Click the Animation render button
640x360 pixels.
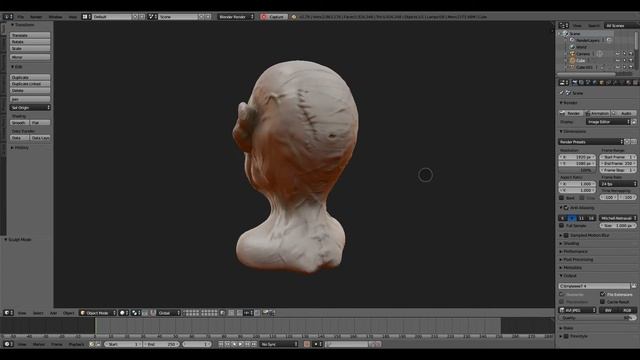pos(597,113)
